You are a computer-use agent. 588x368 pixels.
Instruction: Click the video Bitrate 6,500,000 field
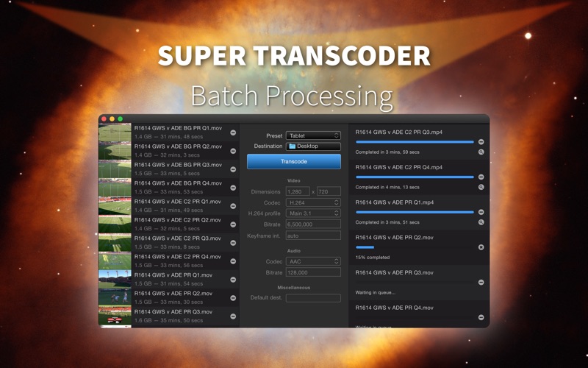pyautogui.click(x=313, y=224)
